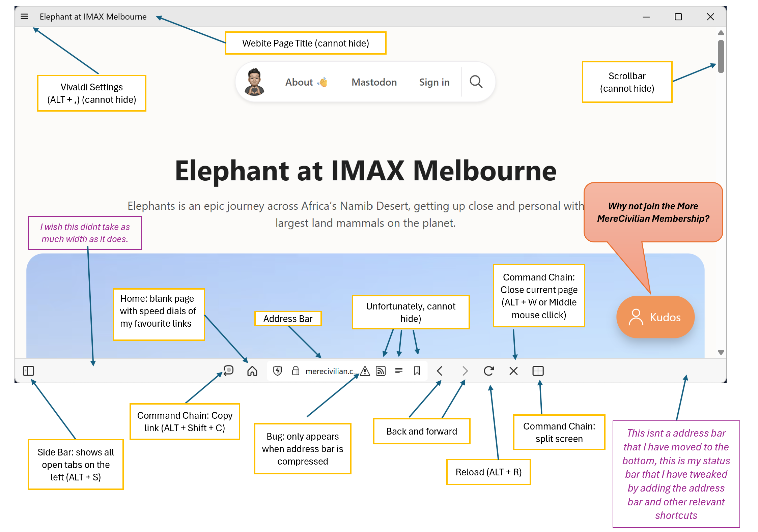Open the About link
Viewport: 758px width, 532px height.
[306, 82]
